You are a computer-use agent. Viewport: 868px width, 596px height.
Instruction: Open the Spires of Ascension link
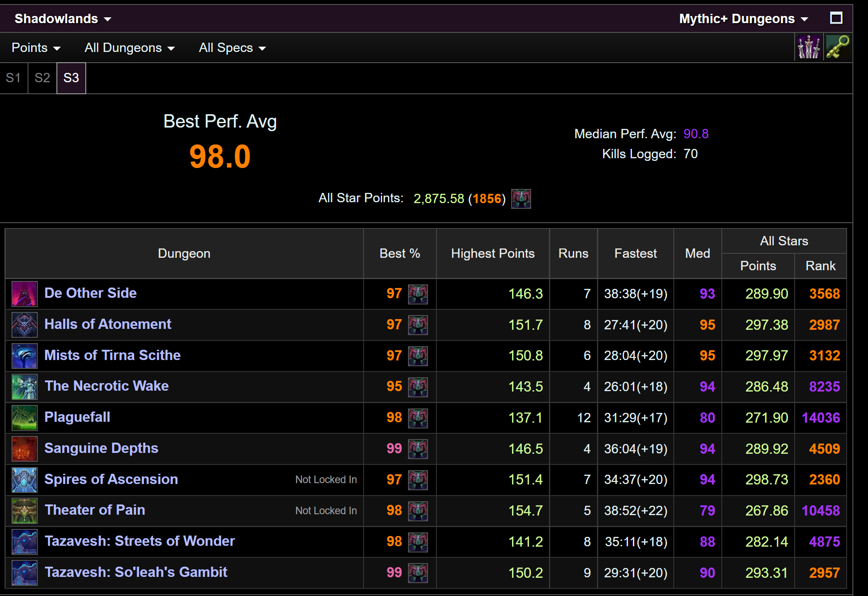pos(111,479)
